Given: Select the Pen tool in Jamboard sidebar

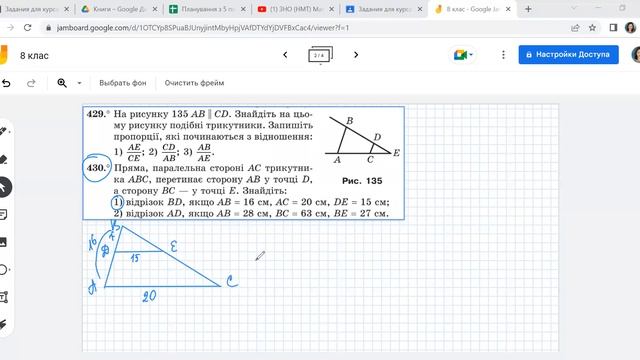Looking at the screenshot, I should tap(3, 131).
